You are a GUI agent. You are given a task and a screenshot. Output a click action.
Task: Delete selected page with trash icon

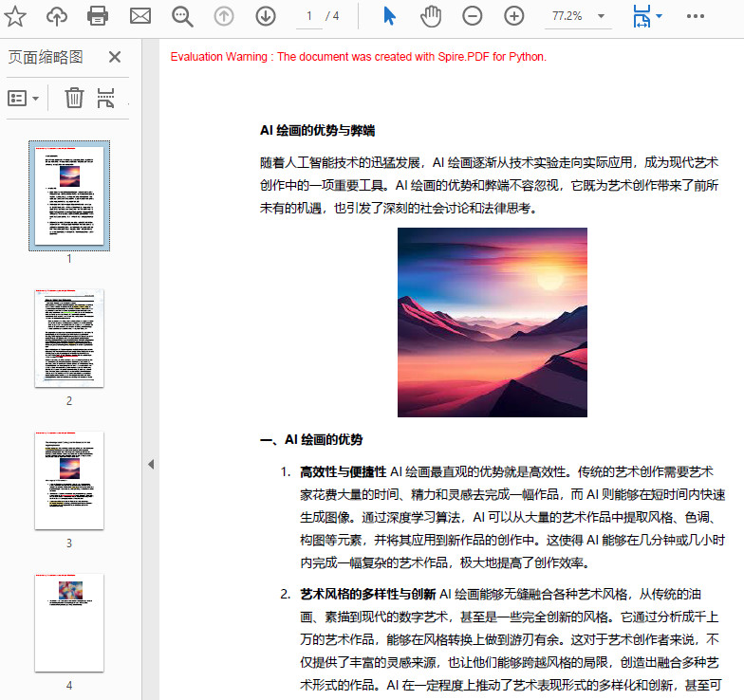coord(74,98)
